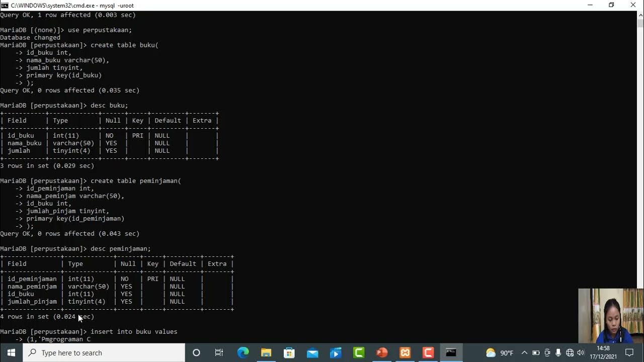Open the weather widget showing 90°F

coord(500,353)
